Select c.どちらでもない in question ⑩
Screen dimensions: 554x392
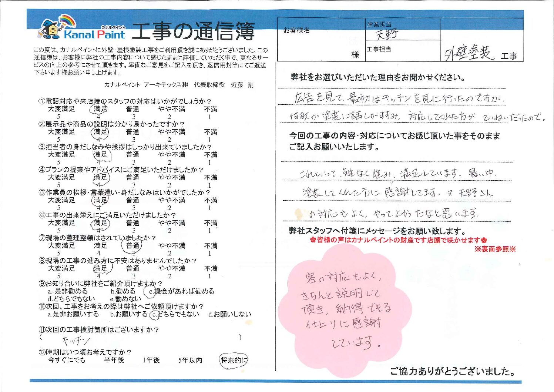point(175,314)
